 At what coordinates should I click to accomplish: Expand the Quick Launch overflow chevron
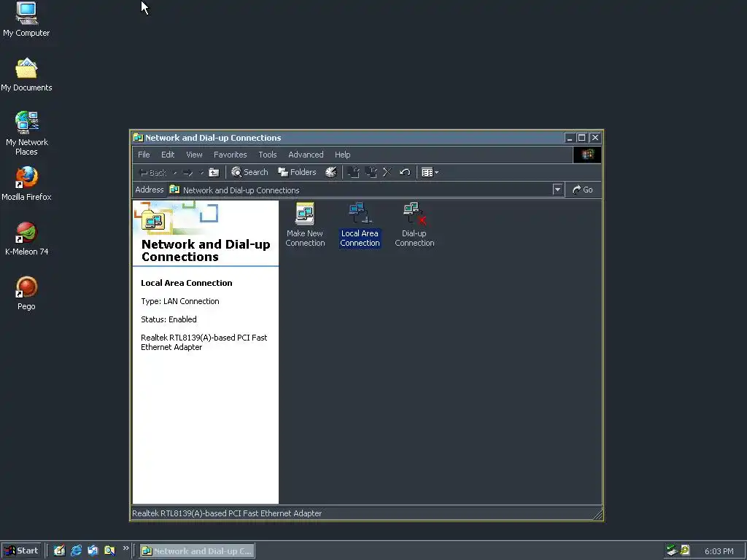(x=125, y=548)
